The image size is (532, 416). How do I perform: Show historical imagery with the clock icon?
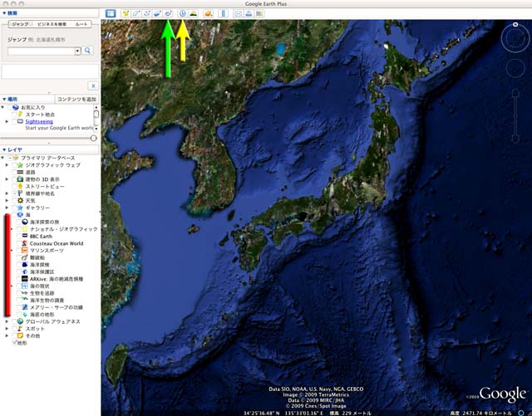click(x=183, y=13)
